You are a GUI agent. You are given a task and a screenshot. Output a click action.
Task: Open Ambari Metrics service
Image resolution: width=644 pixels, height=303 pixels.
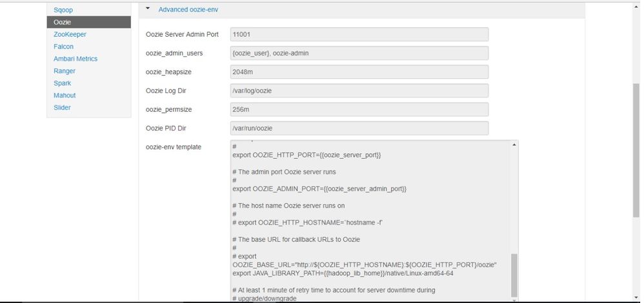[x=75, y=59]
